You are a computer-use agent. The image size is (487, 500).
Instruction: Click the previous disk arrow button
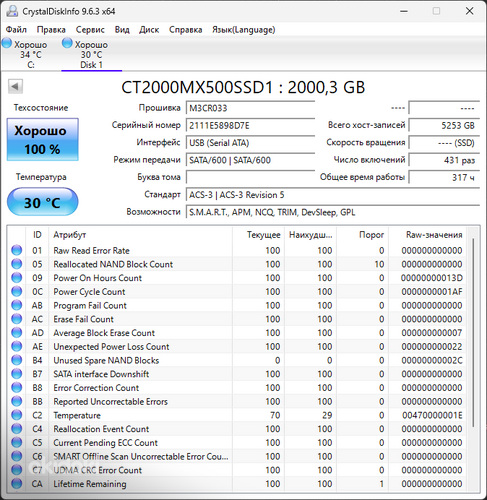pyautogui.click(x=15, y=86)
